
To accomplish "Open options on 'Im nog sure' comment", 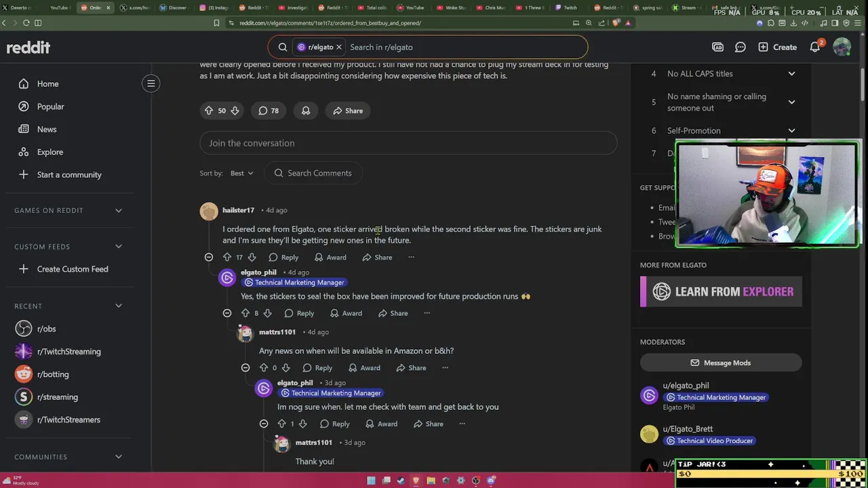I will [x=462, y=424].
